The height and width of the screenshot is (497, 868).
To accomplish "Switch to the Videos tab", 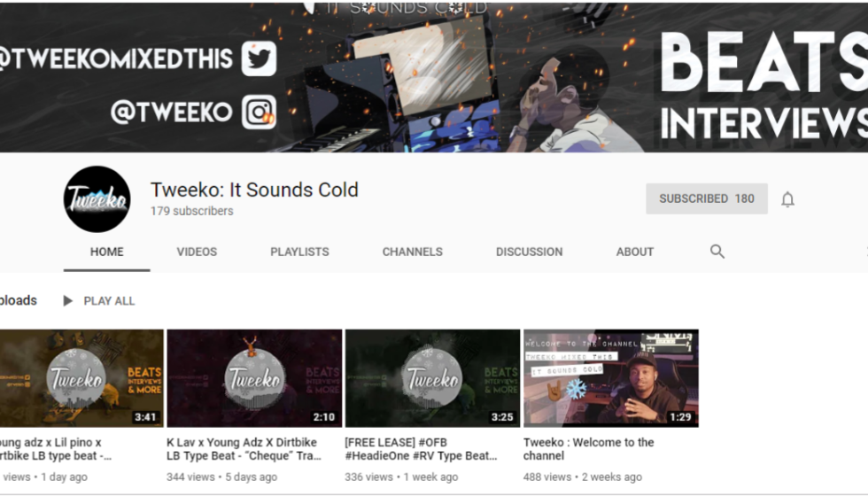I will click(x=197, y=252).
